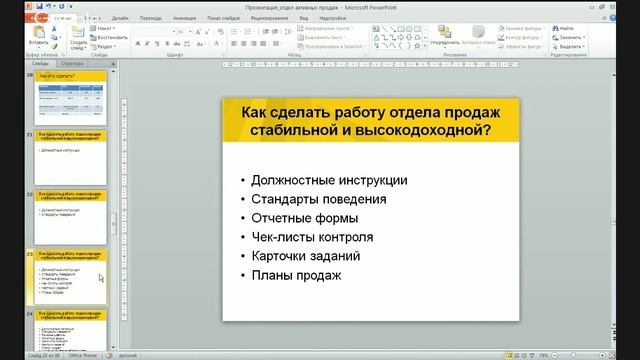640x360 pixels.
Task: Reset the slide with Восстановить
Action: coord(109,38)
